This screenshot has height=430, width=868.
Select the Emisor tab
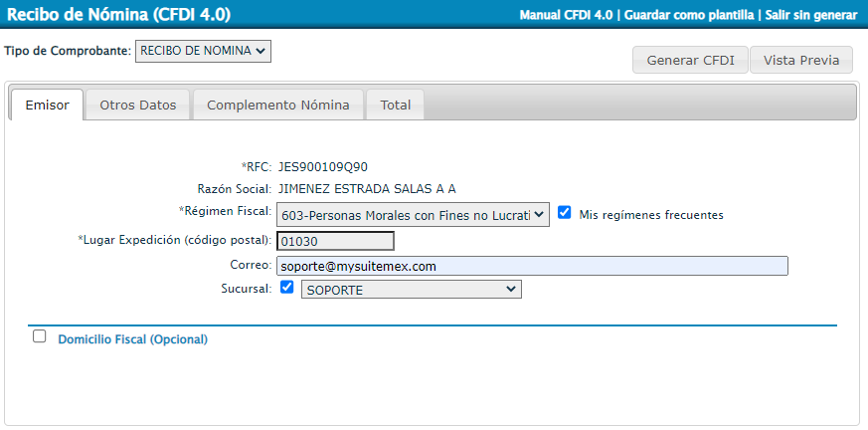(47, 105)
